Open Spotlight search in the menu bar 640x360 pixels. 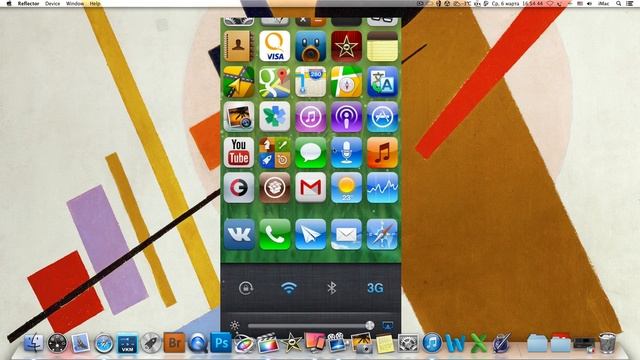point(619,3)
